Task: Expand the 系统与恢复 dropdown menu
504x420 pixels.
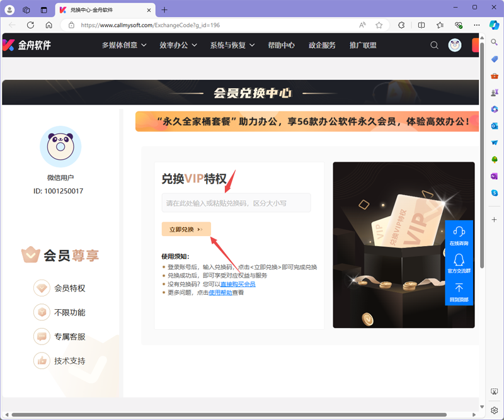Action: tap(229, 45)
